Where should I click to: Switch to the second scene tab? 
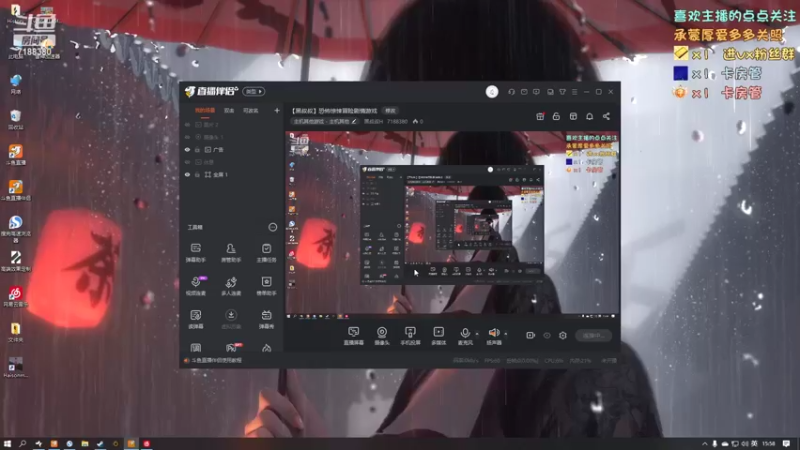coord(229,111)
